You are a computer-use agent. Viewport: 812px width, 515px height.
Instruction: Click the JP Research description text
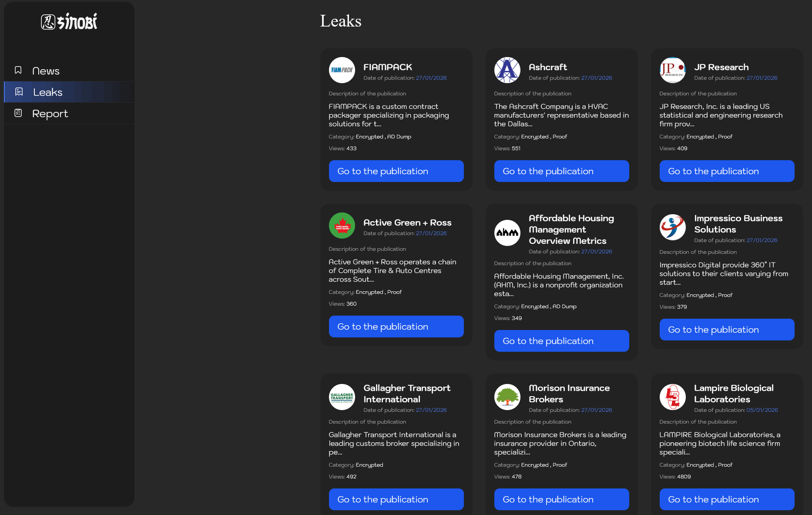click(721, 115)
